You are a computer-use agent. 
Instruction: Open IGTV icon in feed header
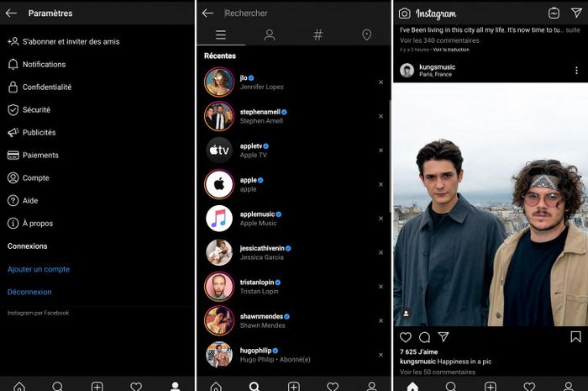point(554,13)
